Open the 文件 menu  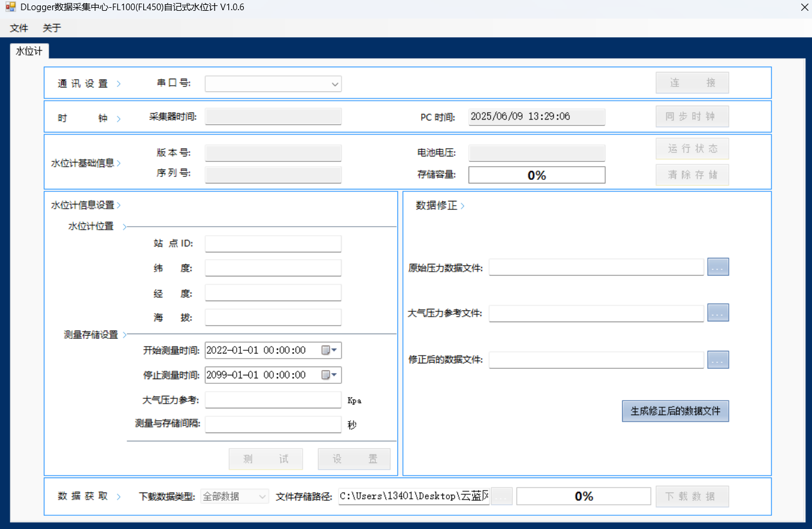pos(19,28)
